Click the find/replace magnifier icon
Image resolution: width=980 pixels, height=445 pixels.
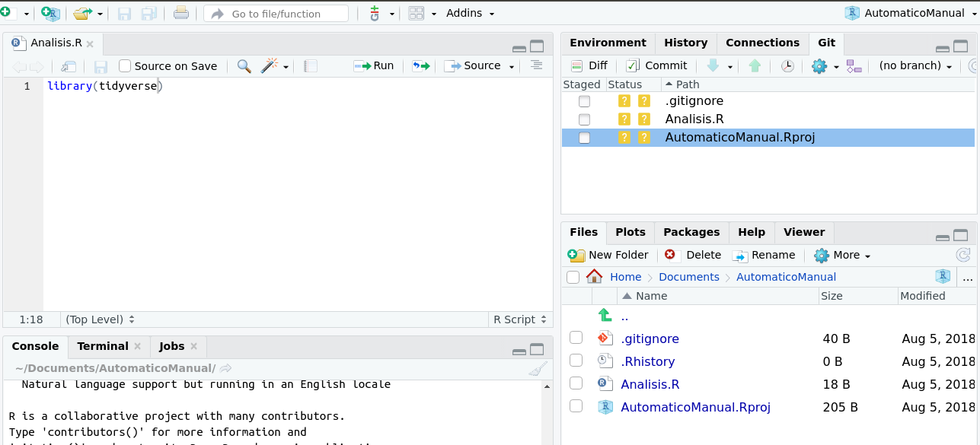pos(244,66)
